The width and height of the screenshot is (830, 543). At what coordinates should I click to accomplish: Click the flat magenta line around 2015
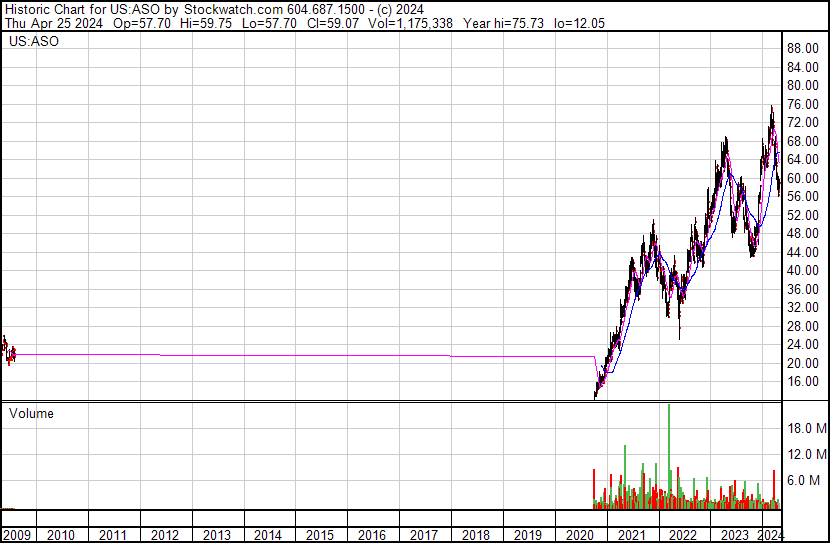pyautogui.click(x=320, y=355)
